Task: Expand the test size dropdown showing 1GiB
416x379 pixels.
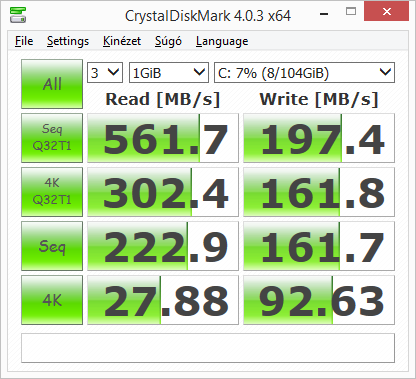Action: [x=169, y=72]
